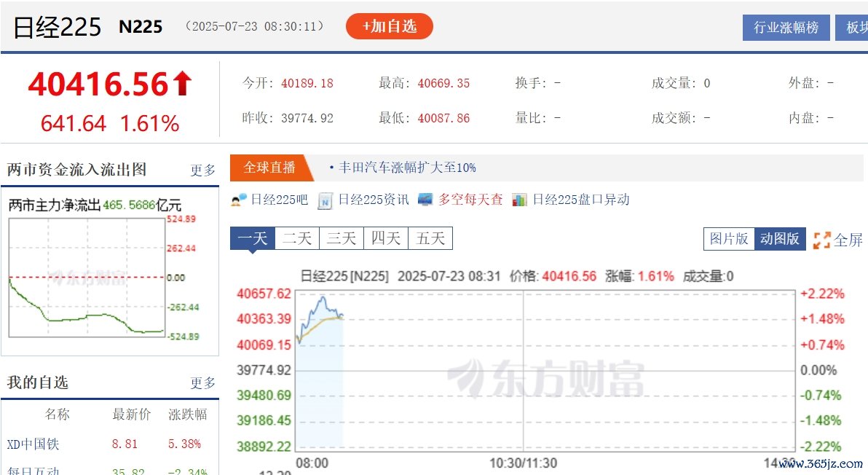Open 更多 beside 我的自选
868x475 pixels.
tap(202, 382)
